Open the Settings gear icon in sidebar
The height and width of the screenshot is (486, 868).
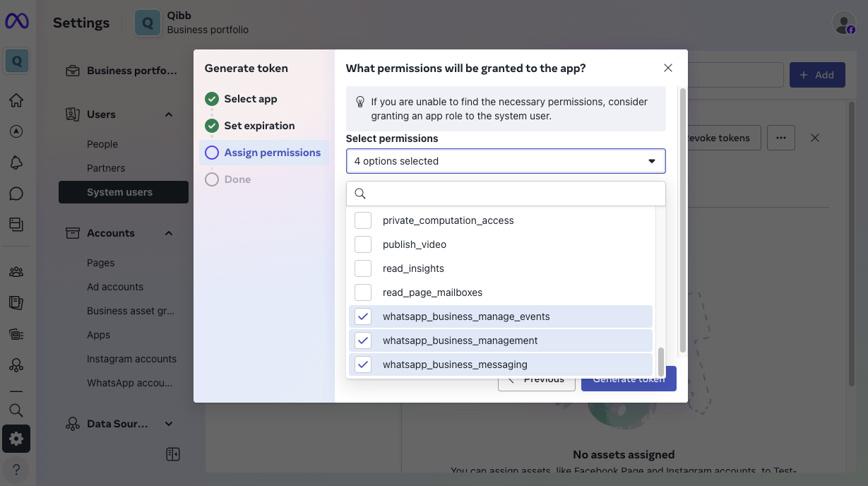point(16,439)
